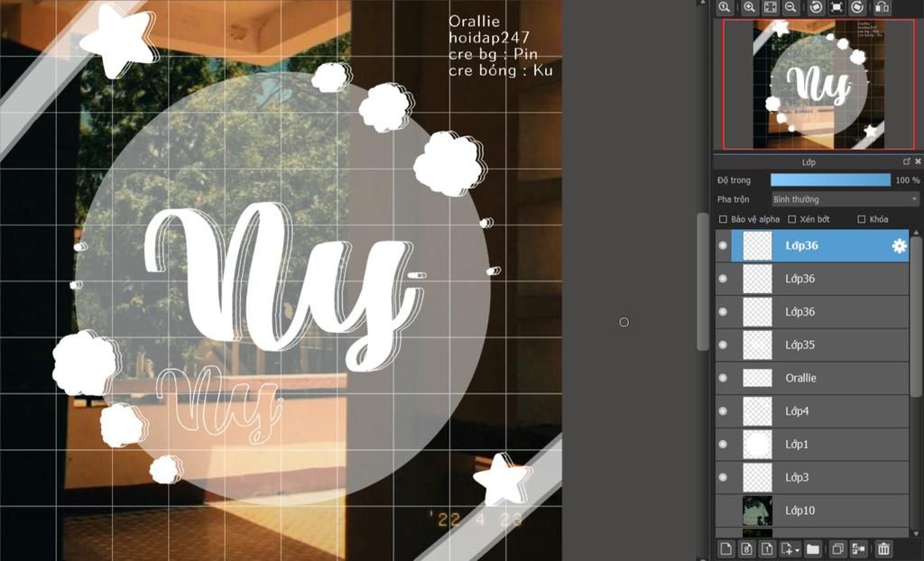Click the canvas vertical scrollbar handle
The height and width of the screenshot is (561, 924).
click(702, 281)
